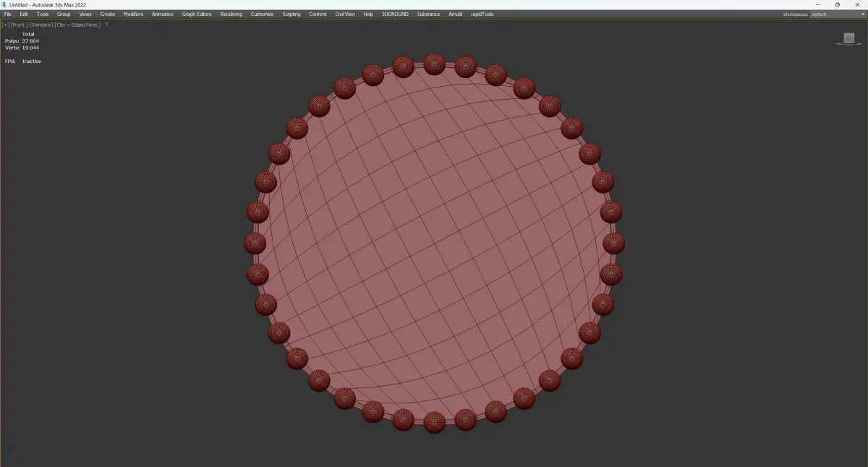This screenshot has height=467, width=868.
Task: Expand the Workspaces Default dropdown
Action: [x=838, y=14]
